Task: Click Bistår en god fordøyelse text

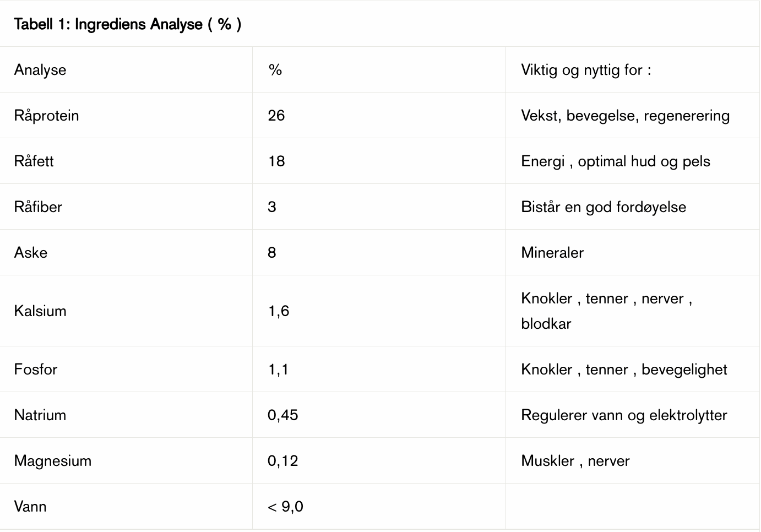Action: (604, 207)
